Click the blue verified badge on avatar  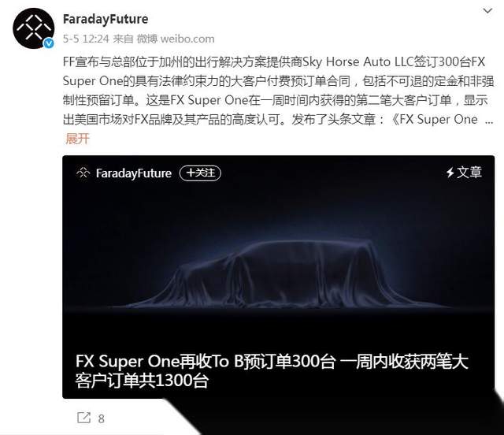(49, 43)
